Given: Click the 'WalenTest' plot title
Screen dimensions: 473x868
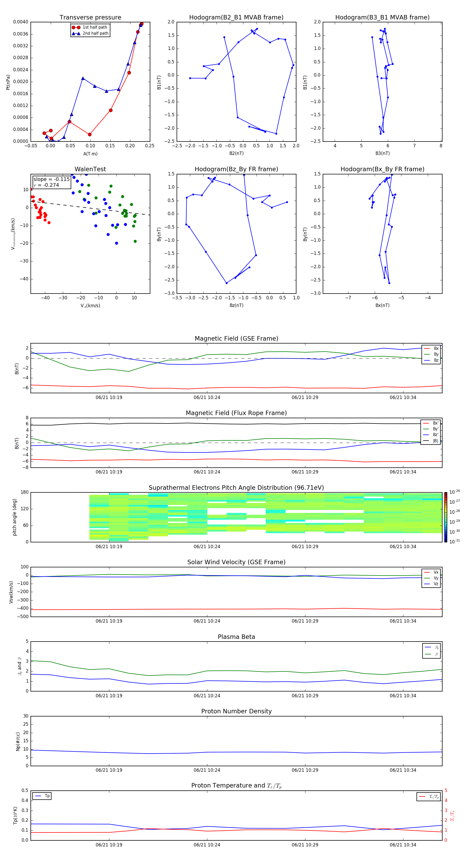Looking at the screenshot, I should click(x=90, y=169).
